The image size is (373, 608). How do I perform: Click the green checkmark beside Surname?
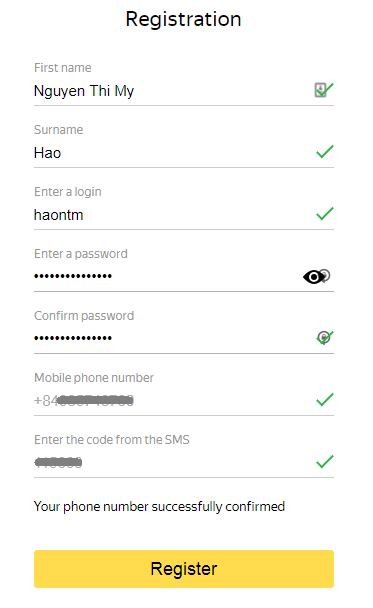tap(325, 152)
